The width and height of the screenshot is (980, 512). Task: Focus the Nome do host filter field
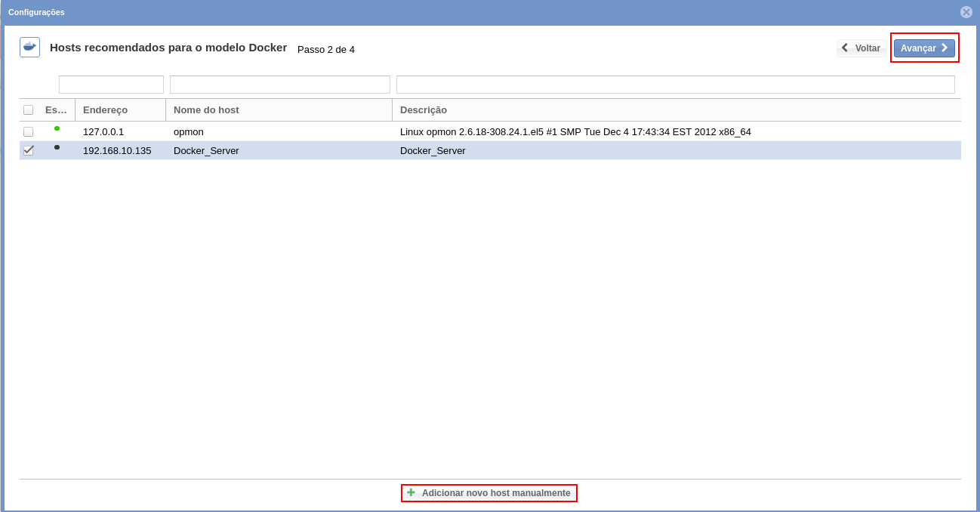pyautogui.click(x=279, y=85)
